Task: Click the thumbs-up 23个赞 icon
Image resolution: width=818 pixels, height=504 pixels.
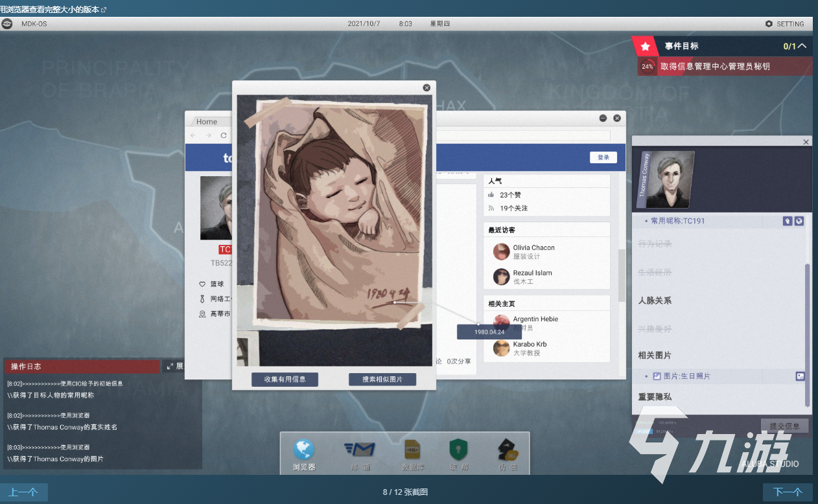Action: point(491,194)
